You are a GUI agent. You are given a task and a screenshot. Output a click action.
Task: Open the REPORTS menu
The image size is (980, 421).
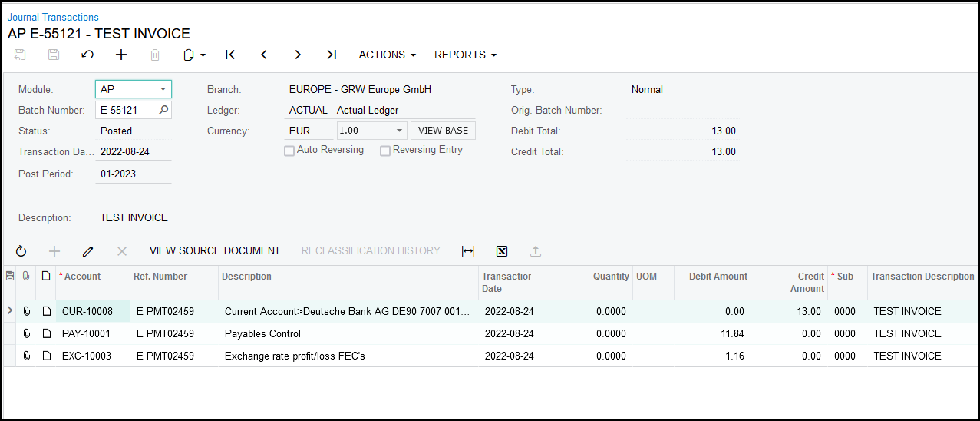tap(465, 55)
